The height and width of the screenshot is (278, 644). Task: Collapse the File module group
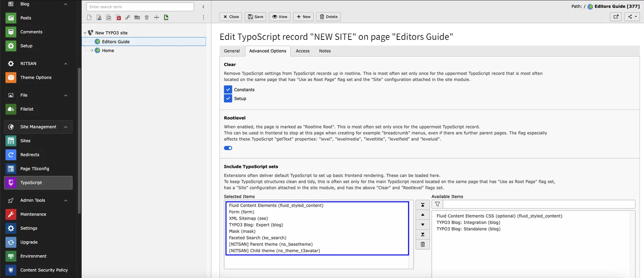pos(66,95)
